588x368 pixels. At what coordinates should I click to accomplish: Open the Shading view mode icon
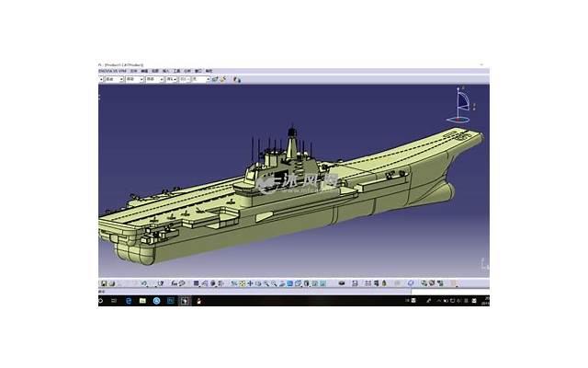click(x=306, y=283)
